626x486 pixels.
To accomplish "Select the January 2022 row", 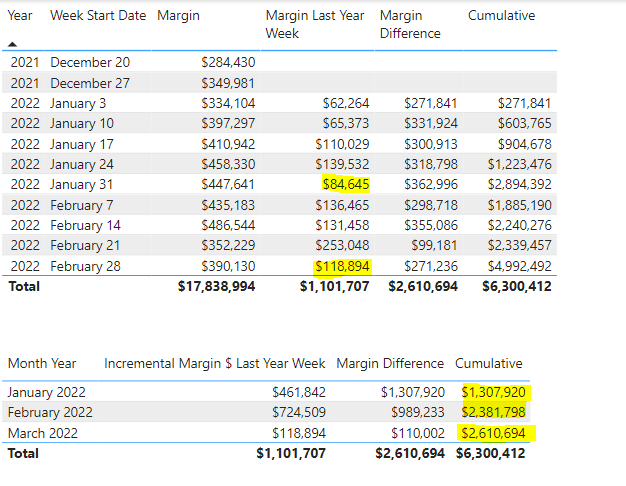I will click(266, 392).
